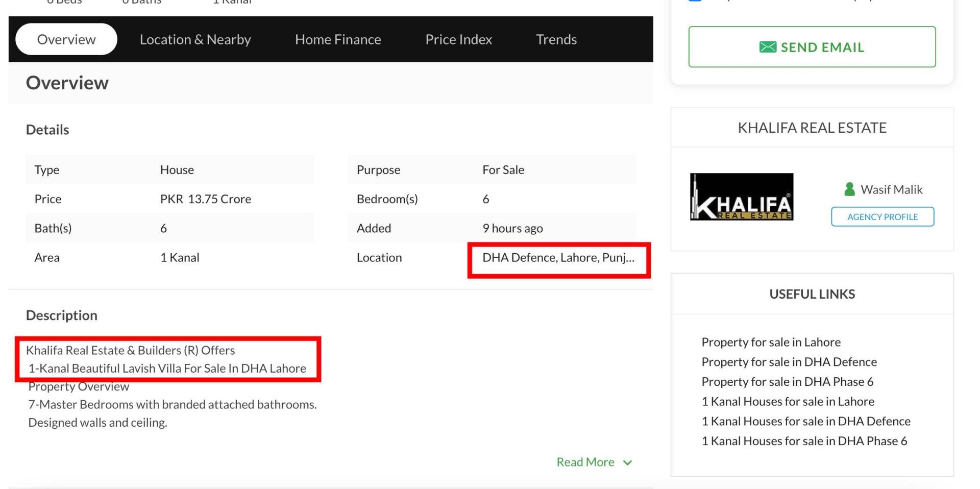Click the agent name Wasif Malik
Image resolution: width=980 pixels, height=489 pixels.
[x=891, y=189]
